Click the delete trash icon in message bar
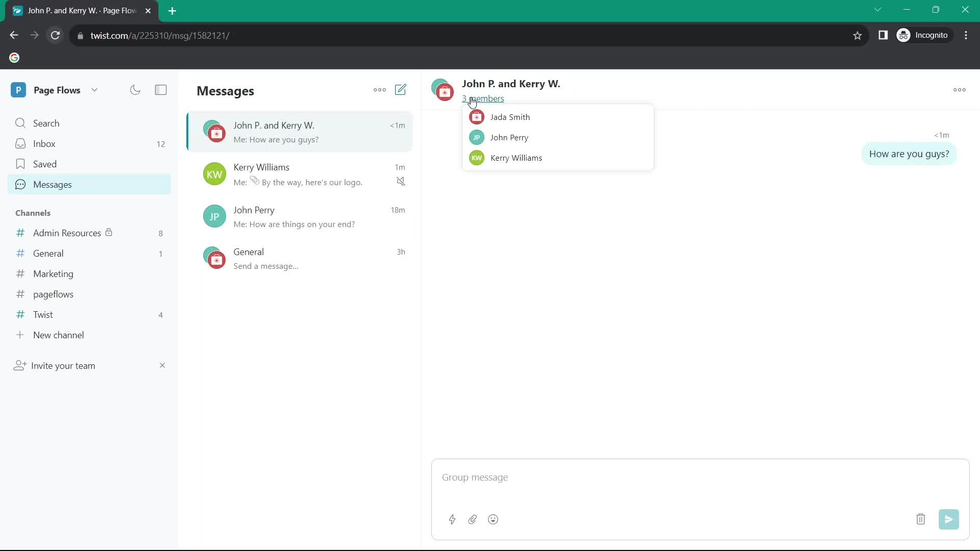Screen dimensions: 980x551 (921, 519)
